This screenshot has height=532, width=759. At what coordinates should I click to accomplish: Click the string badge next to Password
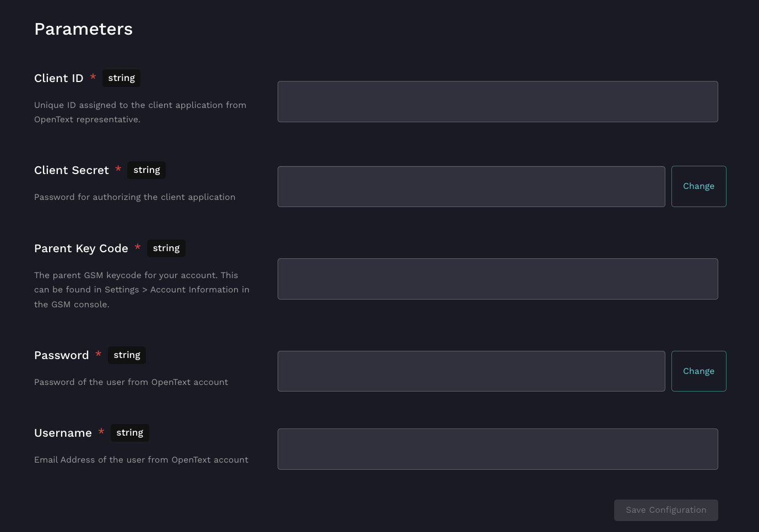[x=127, y=355]
